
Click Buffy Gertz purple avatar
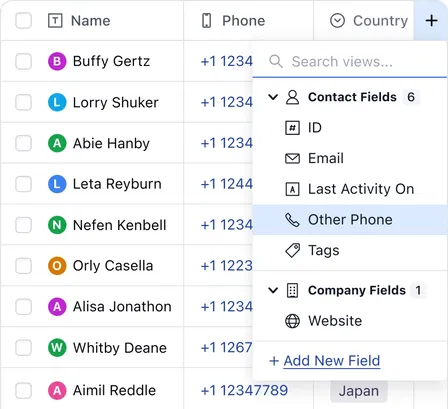click(57, 61)
